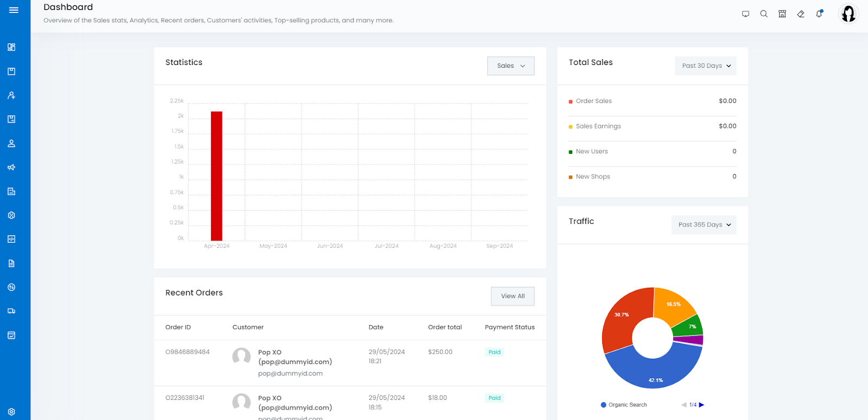
Task: Open the code brackets icon in sidebar
Action: coord(11,239)
